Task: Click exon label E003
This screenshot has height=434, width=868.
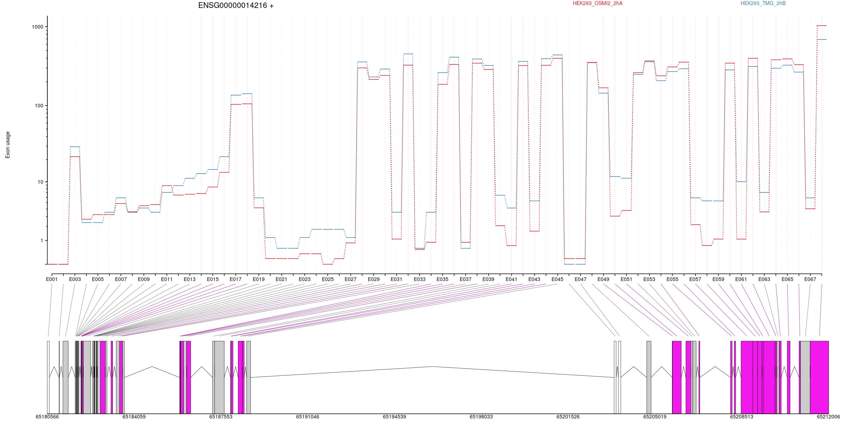Action: (75, 279)
